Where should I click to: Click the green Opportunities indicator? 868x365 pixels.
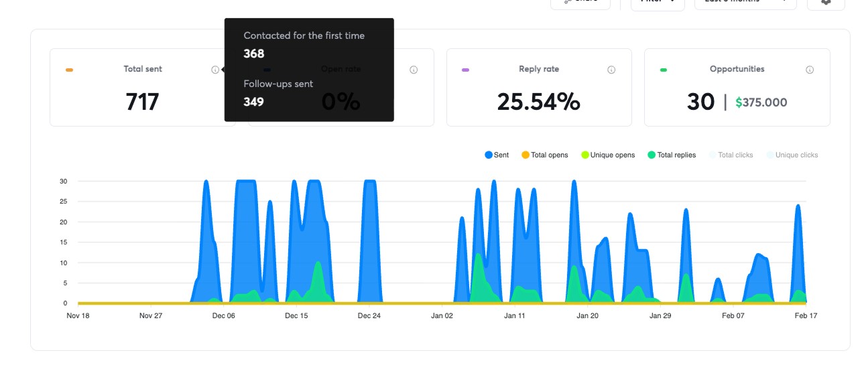[664, 70]
